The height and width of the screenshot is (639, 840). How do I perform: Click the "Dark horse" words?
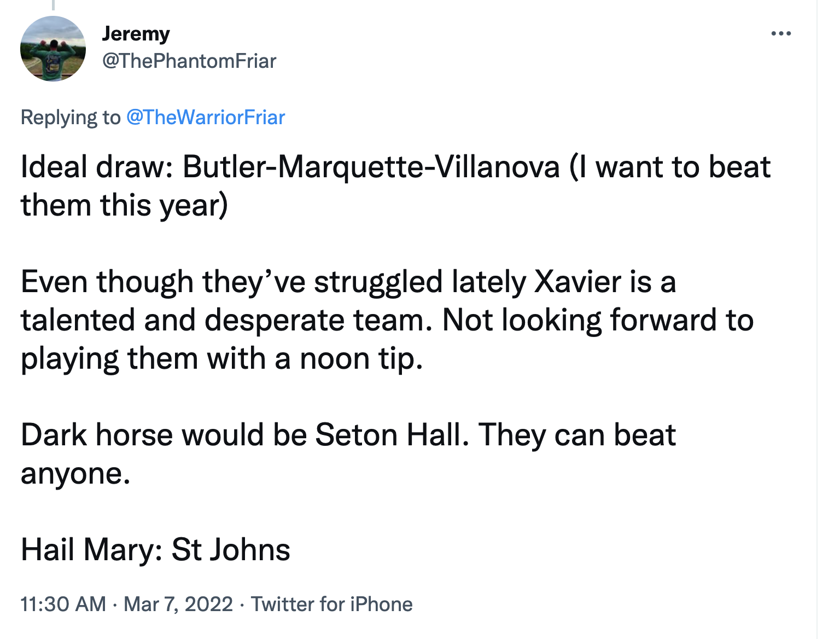tap(96, 435)
